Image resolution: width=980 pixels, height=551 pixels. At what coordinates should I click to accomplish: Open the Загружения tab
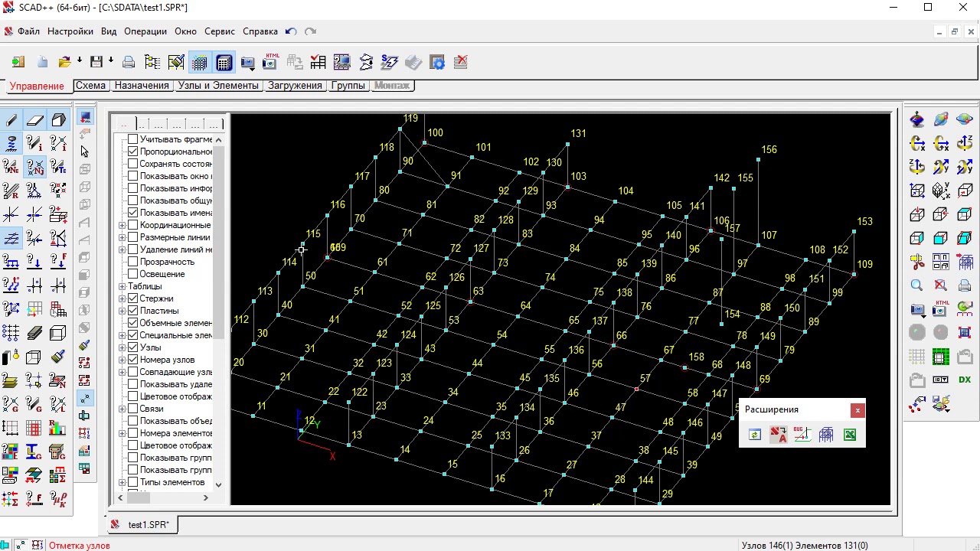point(295,86)
